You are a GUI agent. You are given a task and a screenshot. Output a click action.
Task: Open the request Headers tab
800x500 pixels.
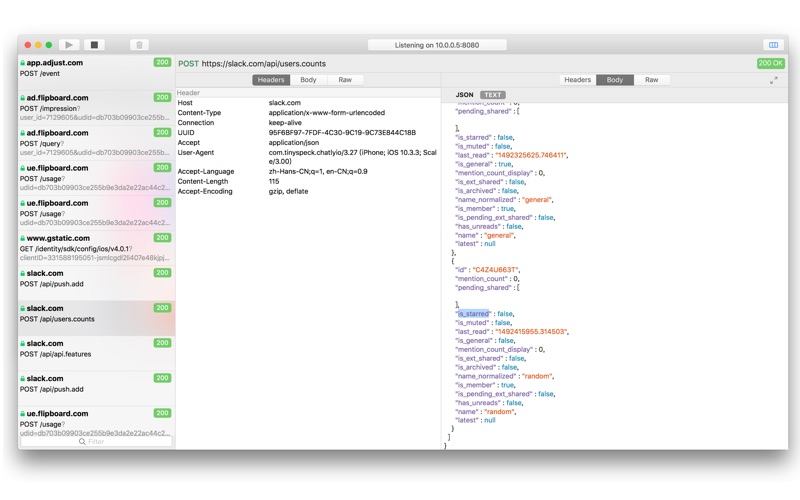(x=271, y=80)
